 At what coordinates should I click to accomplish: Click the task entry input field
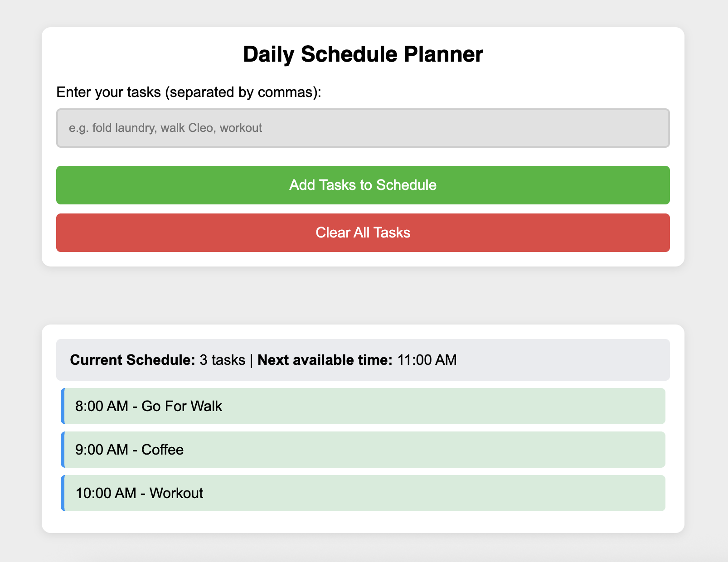363,128
